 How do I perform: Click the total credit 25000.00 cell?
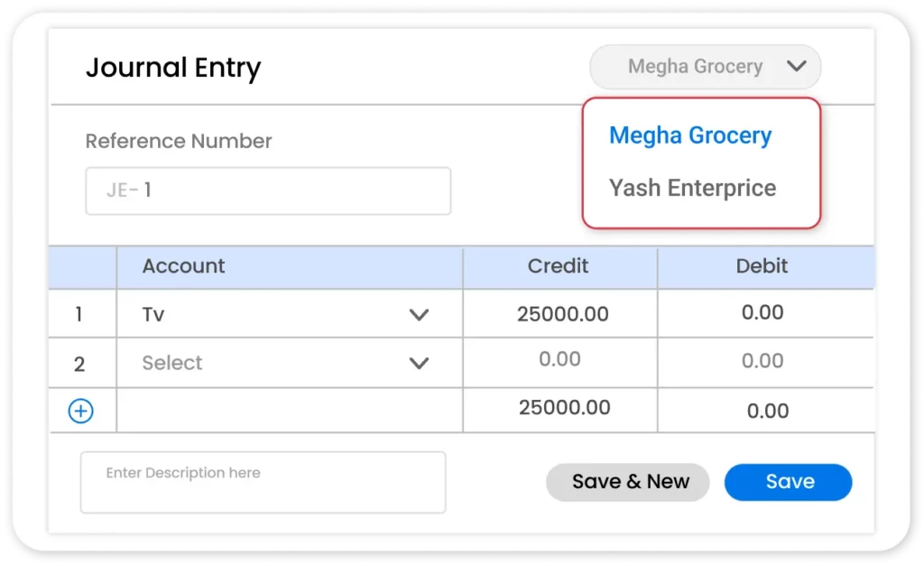pos(564,408)
